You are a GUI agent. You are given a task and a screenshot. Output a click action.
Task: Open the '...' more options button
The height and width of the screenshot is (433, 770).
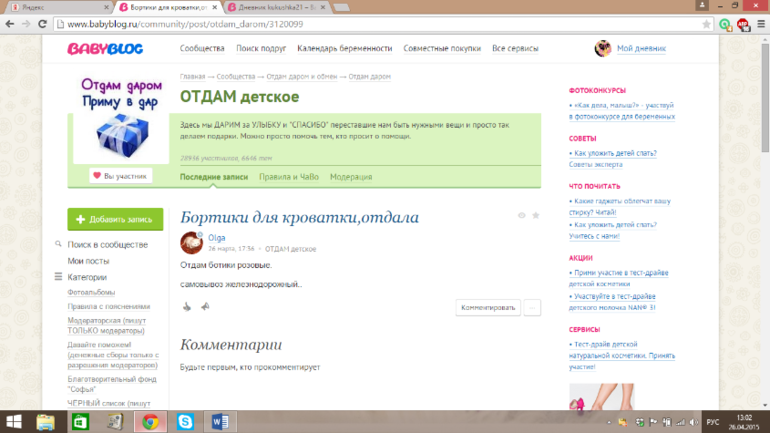coord(532,307)
